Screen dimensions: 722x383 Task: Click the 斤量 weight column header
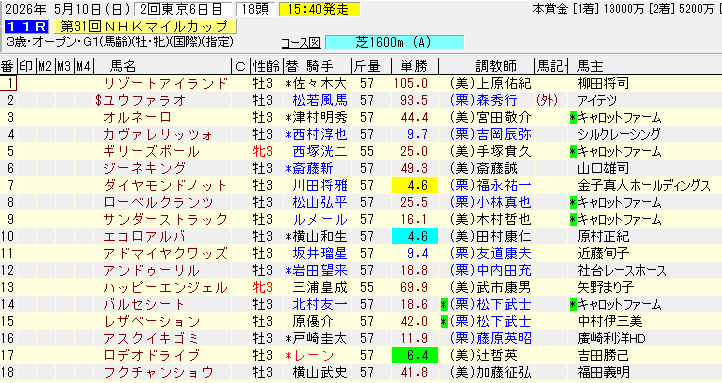[x=367, y=66]
